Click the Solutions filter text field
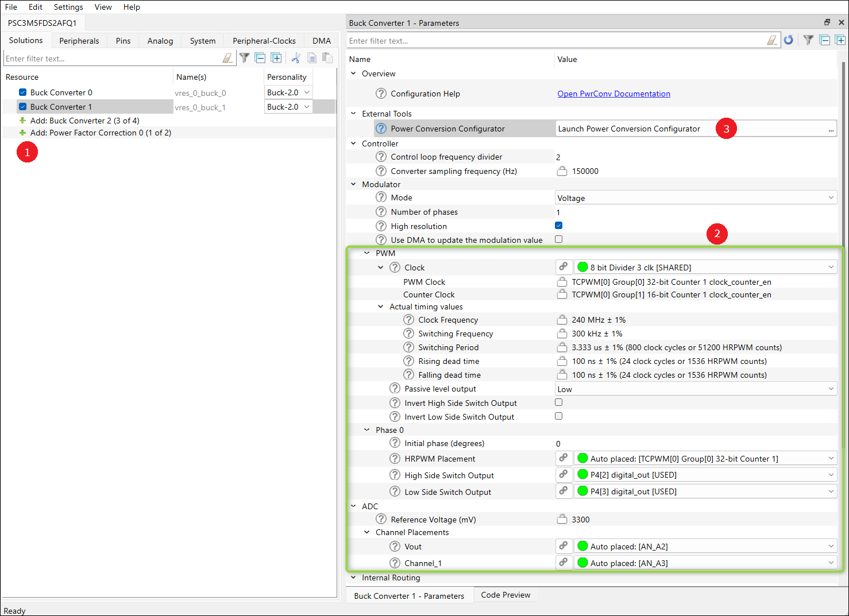This screenshot has height=616, width=849. [x=112, y=59]
